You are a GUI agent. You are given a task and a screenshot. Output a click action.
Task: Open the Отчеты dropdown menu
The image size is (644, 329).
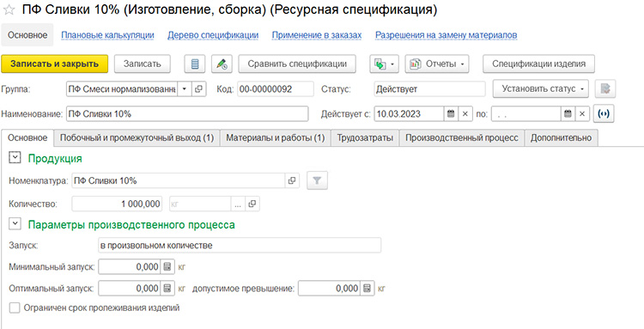click(437, 64)
